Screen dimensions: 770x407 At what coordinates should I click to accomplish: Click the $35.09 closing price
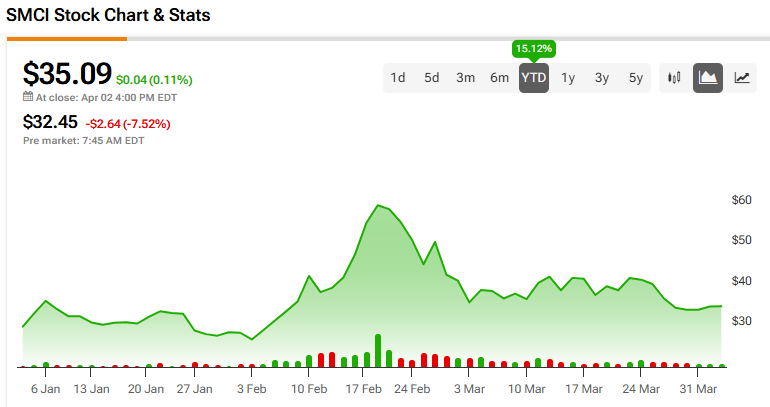click(67, 74)
